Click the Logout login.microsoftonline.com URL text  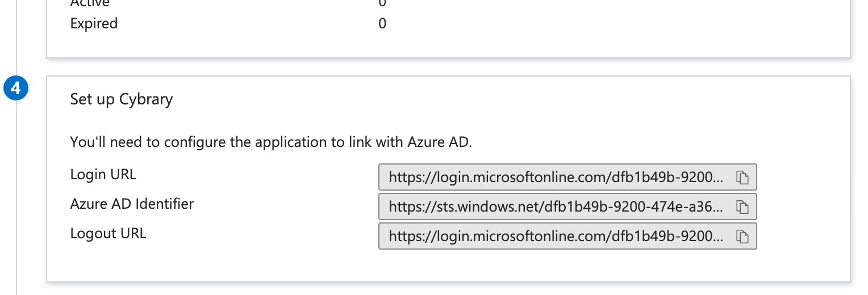[x=556, y=237]
